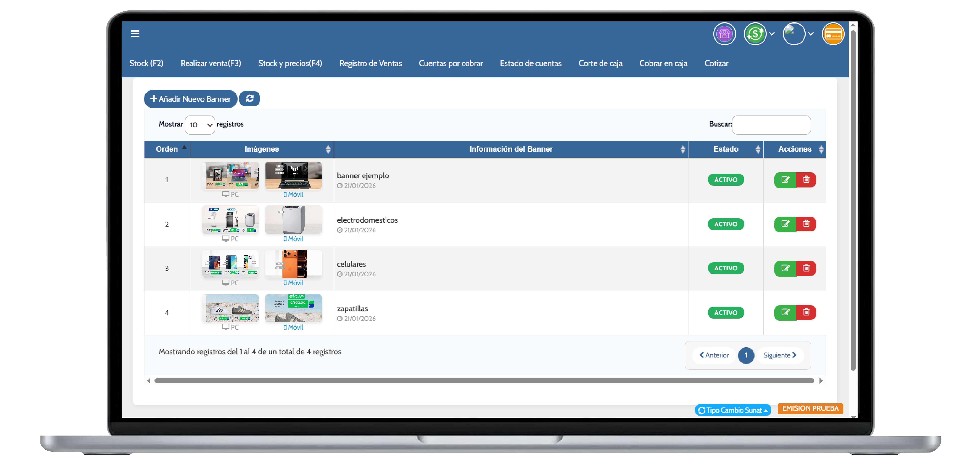Select the 'banner ejemplo' title text

[363, 176]
